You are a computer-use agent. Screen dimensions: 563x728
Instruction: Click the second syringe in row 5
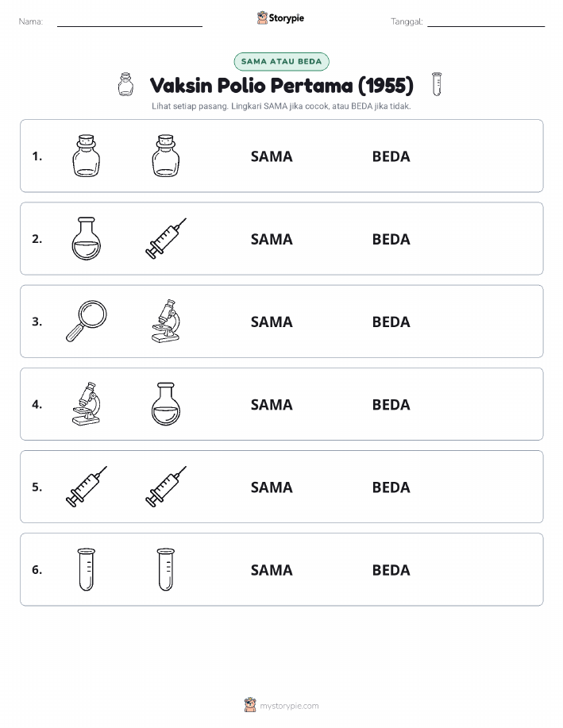(166, 487)
